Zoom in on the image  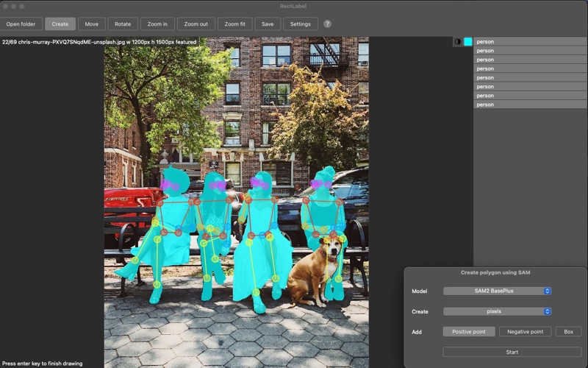pyautogui.click(x=157, y=24)
